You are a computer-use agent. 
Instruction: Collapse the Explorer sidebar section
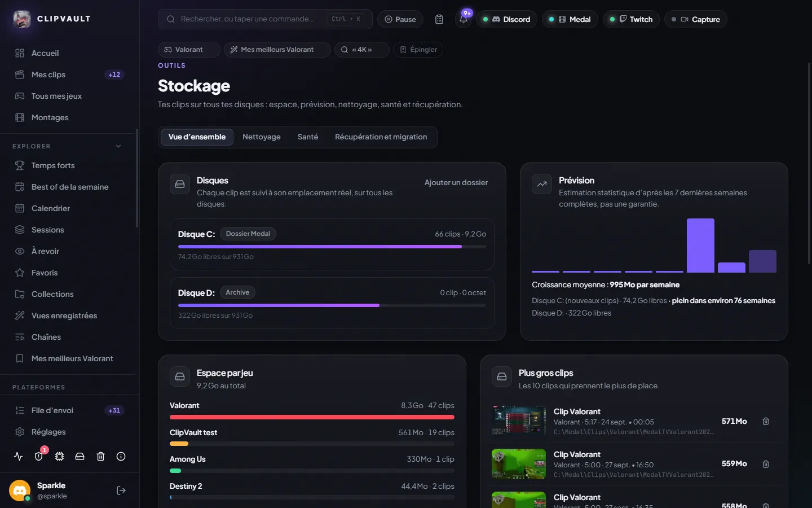click(118, 146)
